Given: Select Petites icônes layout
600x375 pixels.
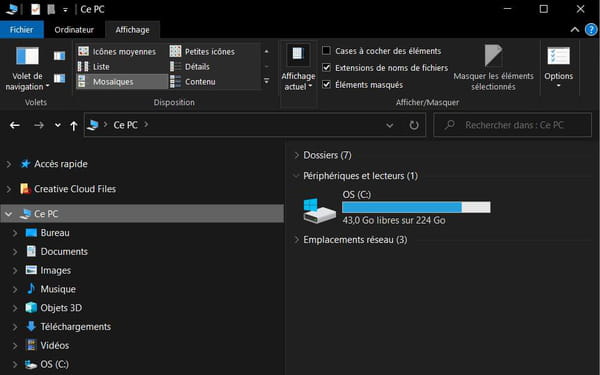Looking at the screenshot, I should 202,51.
